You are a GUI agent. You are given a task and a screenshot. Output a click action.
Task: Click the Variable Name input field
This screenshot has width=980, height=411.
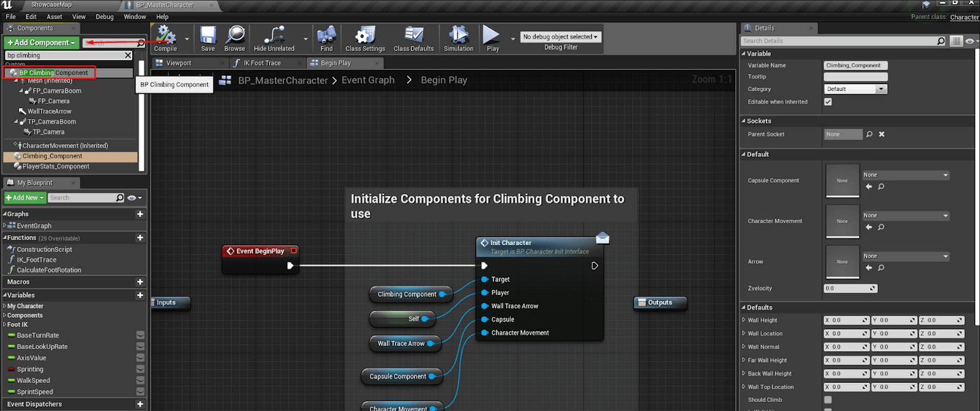(855, 65)
